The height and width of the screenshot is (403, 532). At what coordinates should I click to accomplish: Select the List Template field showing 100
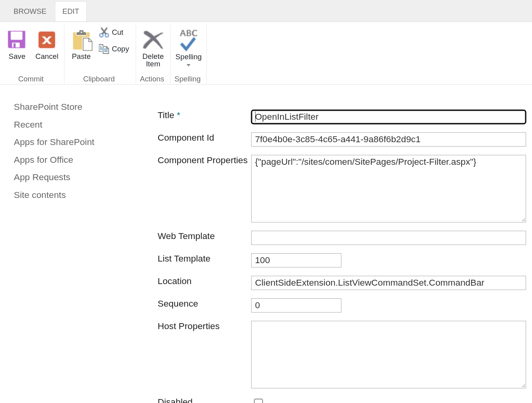296,260
